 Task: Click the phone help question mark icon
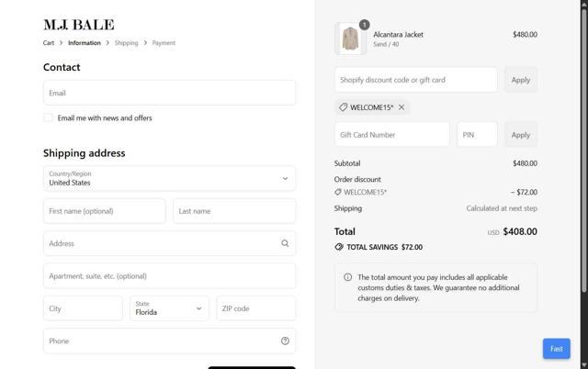(x=285, y=341)
